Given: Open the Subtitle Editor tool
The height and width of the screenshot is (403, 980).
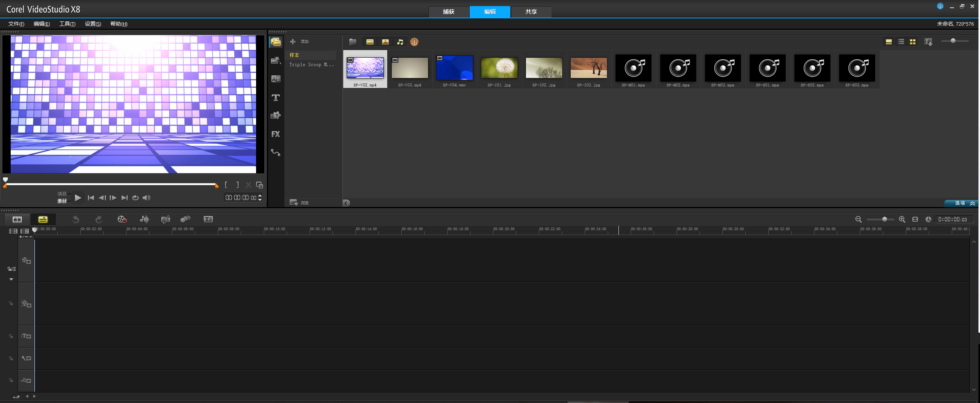Looking at the screenshot, I should pos(208,219).
